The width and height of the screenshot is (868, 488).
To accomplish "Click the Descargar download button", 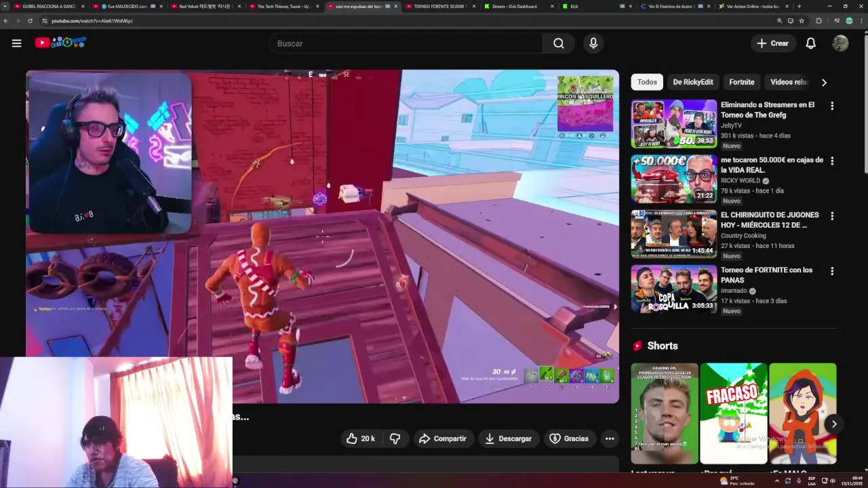I will (508, 439).
